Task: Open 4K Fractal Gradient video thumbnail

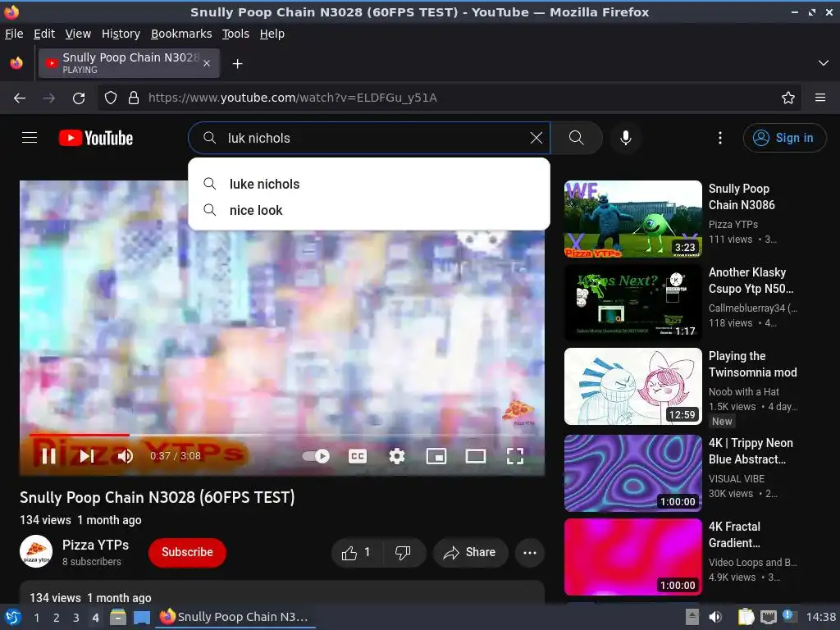Action: tap(632, 557)
